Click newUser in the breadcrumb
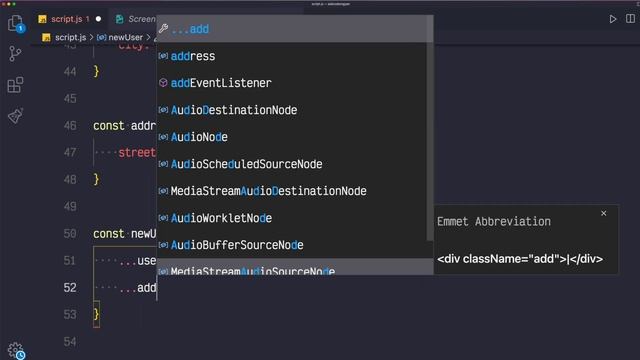 (126, 37)
